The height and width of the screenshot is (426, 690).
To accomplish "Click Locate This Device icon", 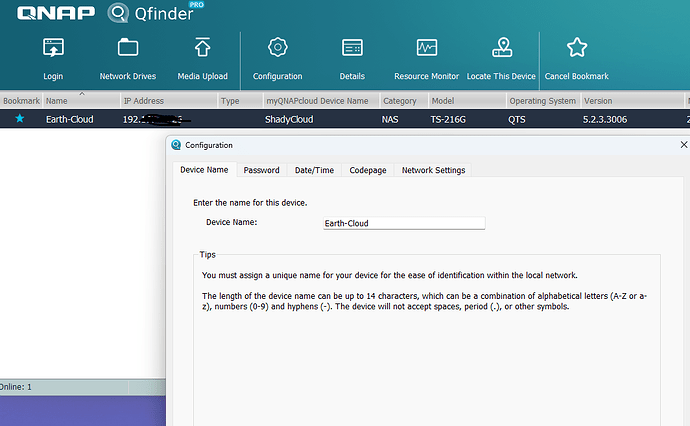I will (x=502, y=48).
